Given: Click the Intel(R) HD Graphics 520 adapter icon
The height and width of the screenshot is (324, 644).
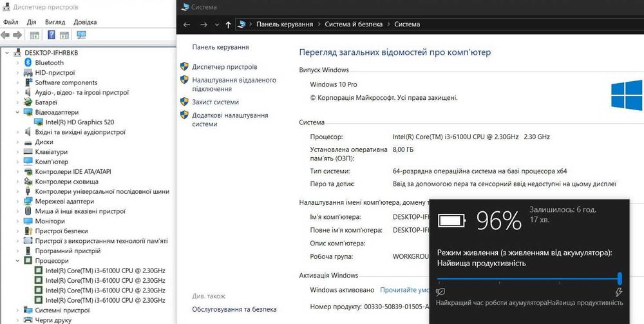Looking at the screenshot, I should tap(39, 122).
